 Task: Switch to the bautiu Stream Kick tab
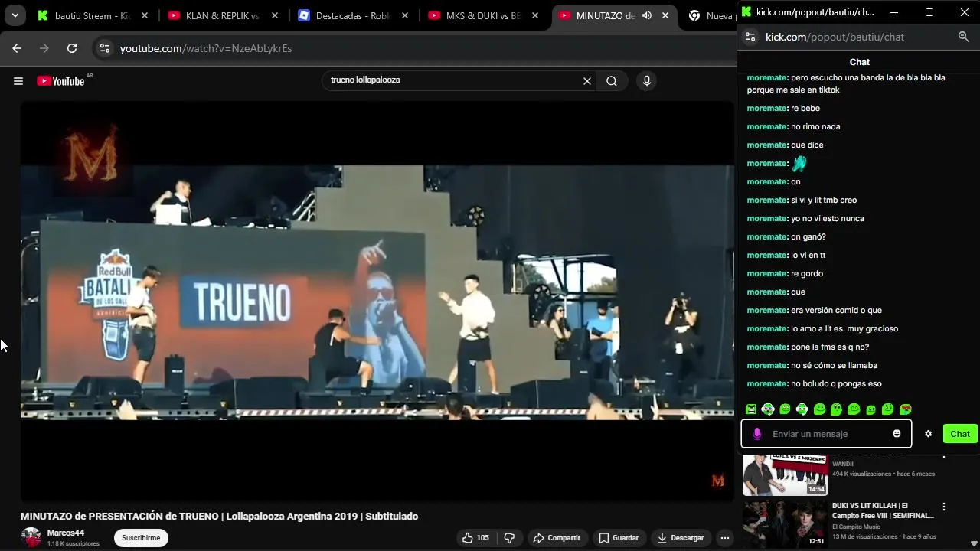tap(92, 15)
